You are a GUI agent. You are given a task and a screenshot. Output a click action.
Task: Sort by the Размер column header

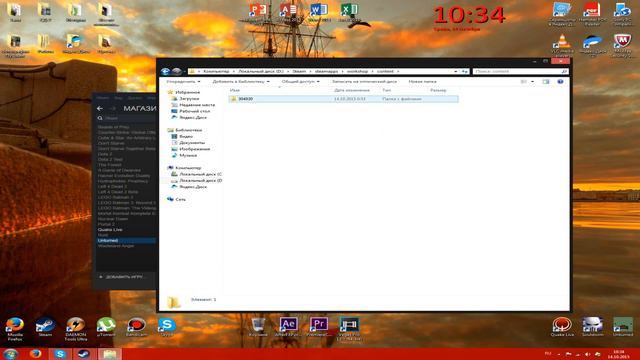click(438, 90)
